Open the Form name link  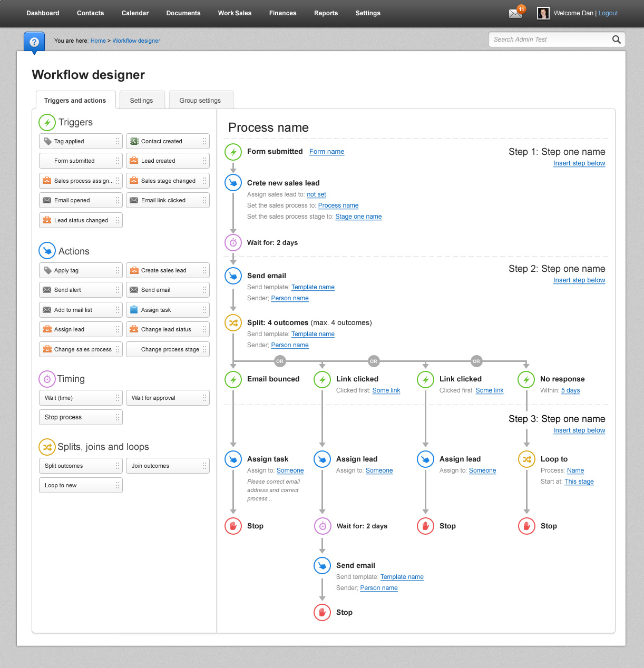click(x=327, y=152)
